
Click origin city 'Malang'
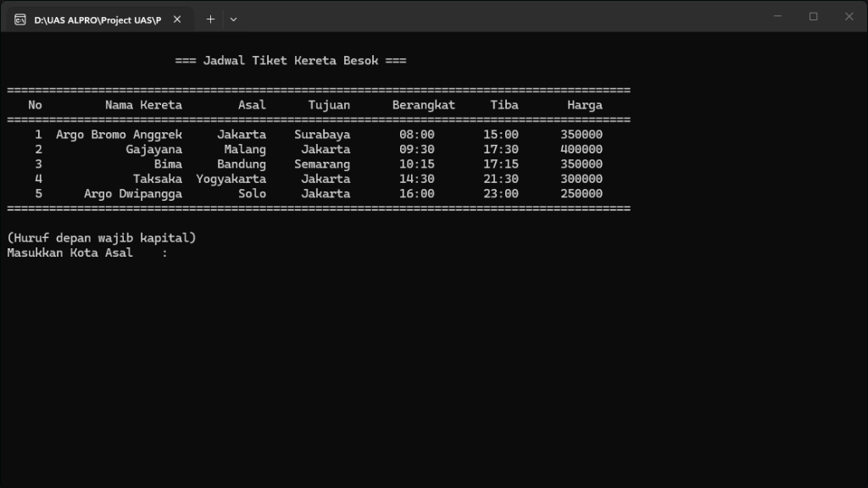point(245,149)
